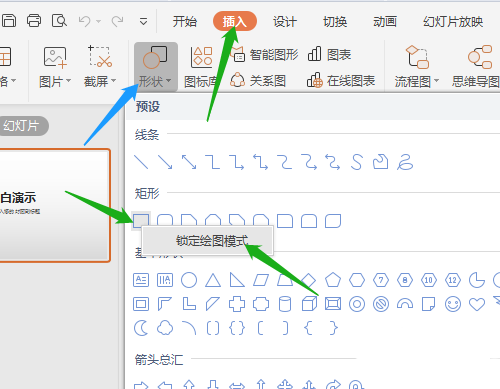500x389 pixels.
Task: Pick the double arrow line shape
Action: coord(189,162)
